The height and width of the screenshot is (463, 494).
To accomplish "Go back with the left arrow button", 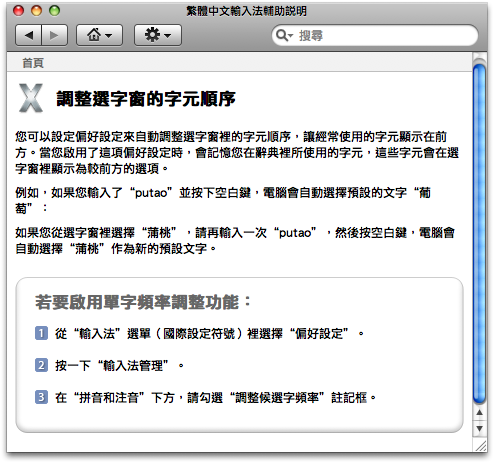I will coord(29,35).
